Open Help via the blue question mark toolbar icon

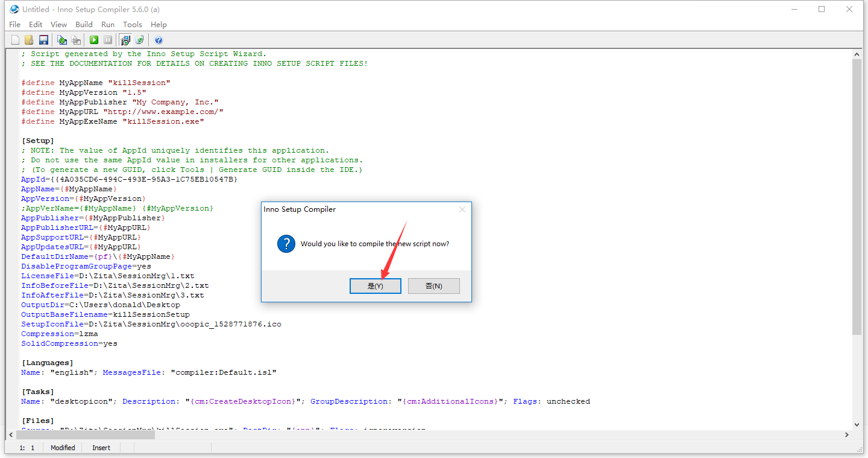159,40
